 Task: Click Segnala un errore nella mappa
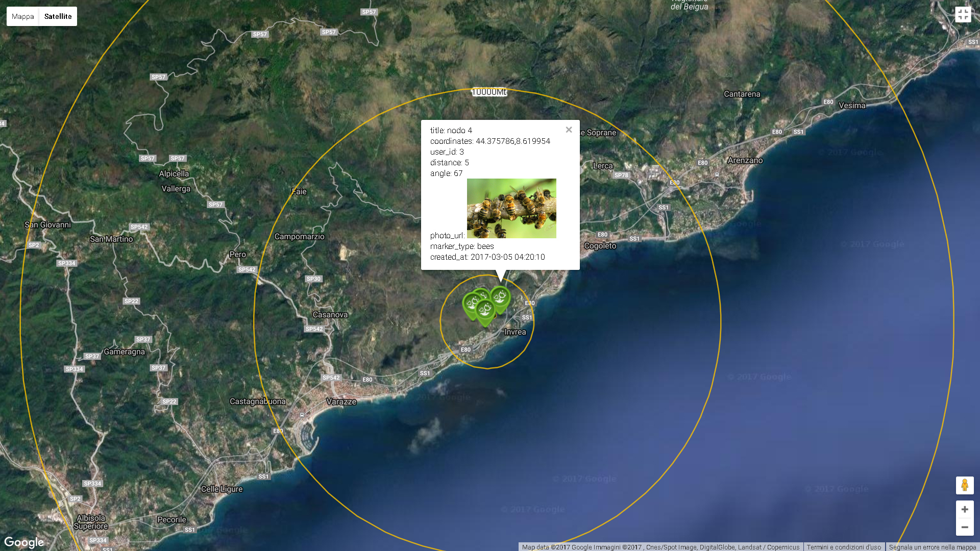(933, 547)
